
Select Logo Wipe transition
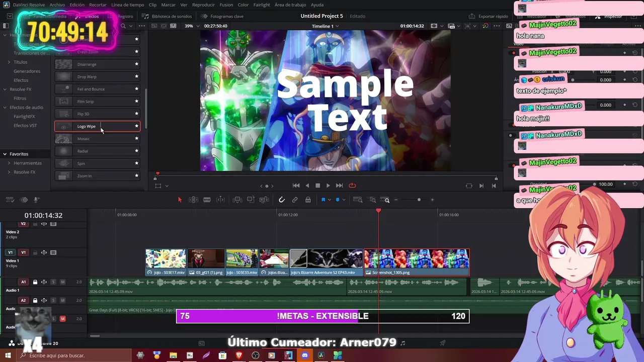[97, 126]
